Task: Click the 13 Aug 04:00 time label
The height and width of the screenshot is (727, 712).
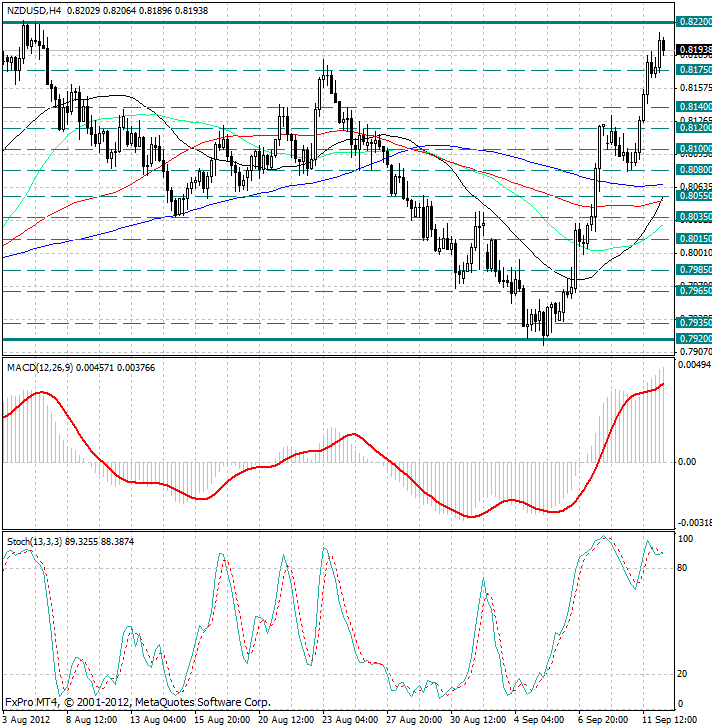Action: pyautogui.click(x=158, y=720)
